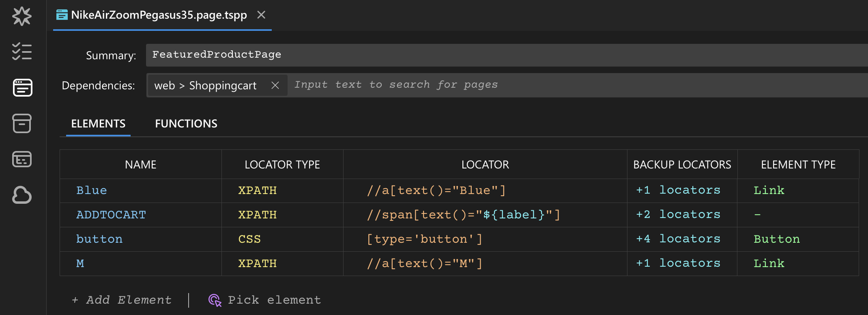Click the //a[text()="Blue"] locator
The height and width of the screenshot is (315, 868).
[436, 190]
